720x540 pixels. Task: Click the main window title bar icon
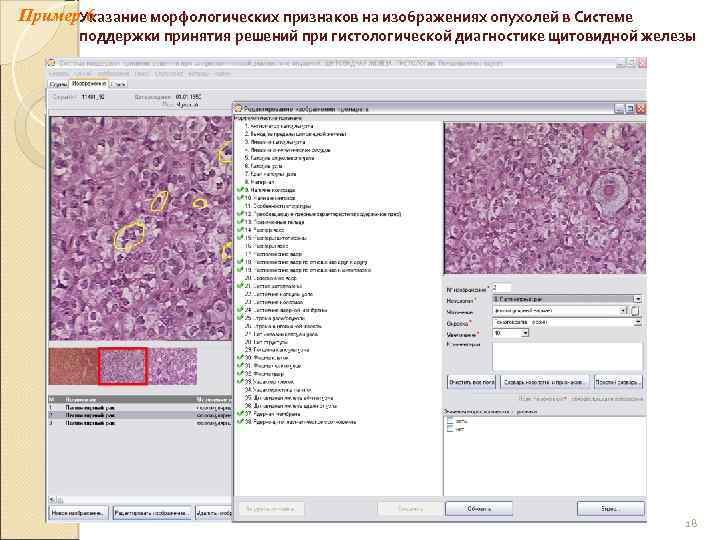(51, 63)
